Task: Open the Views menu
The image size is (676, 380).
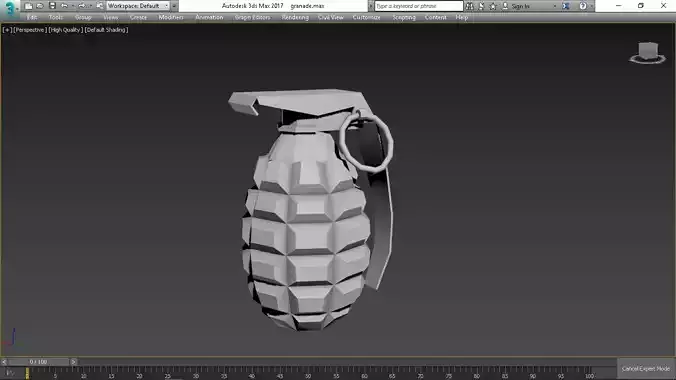Action: click(110, 18)
